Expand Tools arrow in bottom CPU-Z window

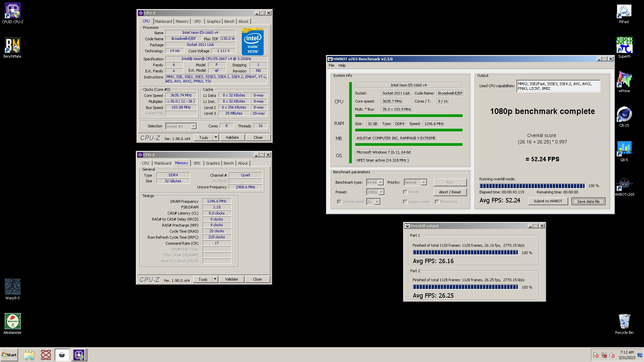(x=215, y=279)
